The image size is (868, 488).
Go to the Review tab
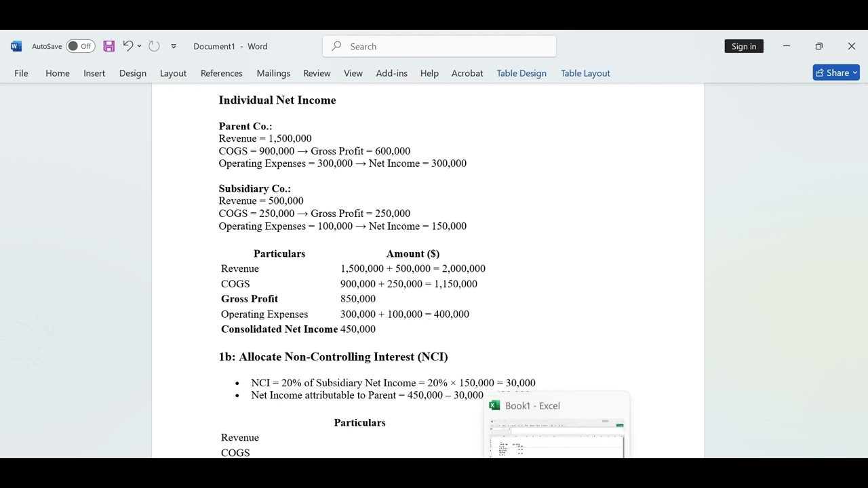[317, 73]
